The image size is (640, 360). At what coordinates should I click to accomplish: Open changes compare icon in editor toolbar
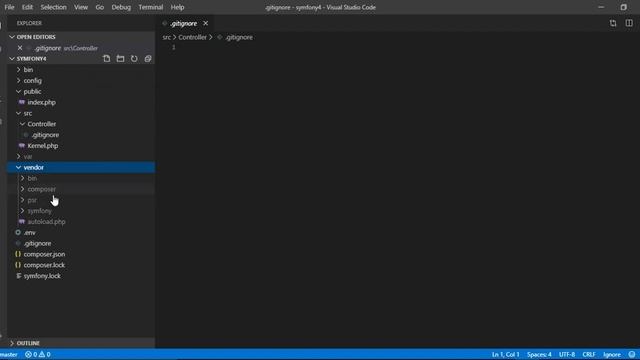coord(613,23)
